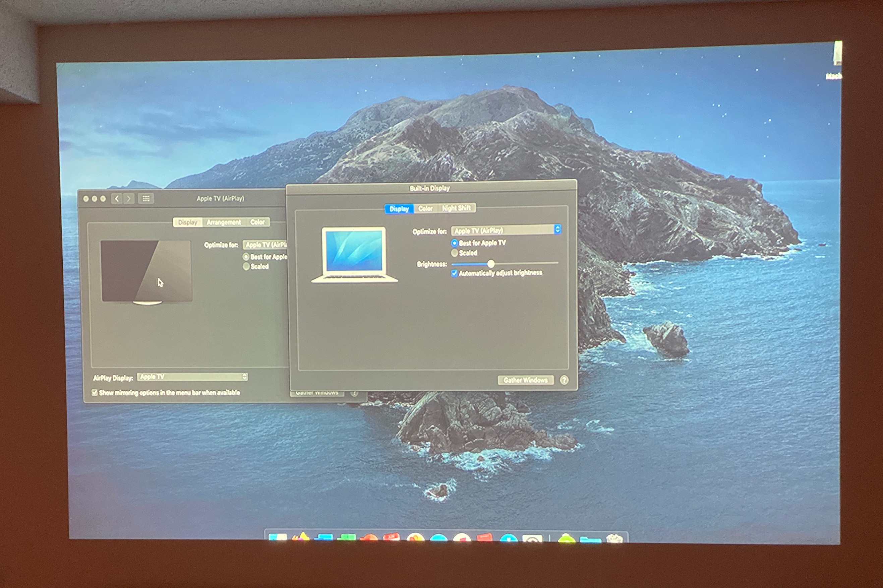Select Scaled option in Built-in Display window

pyautogui.click(x=454, y=253)
